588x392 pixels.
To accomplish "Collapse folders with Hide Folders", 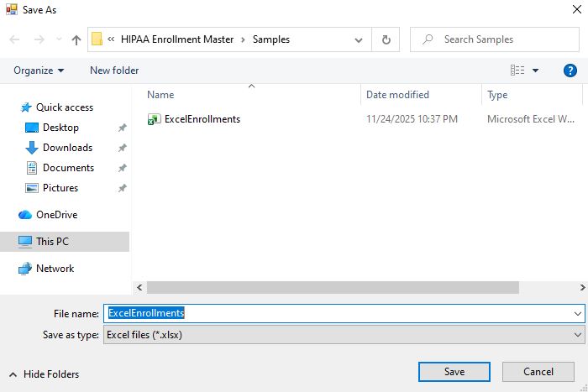I will 44,374.
